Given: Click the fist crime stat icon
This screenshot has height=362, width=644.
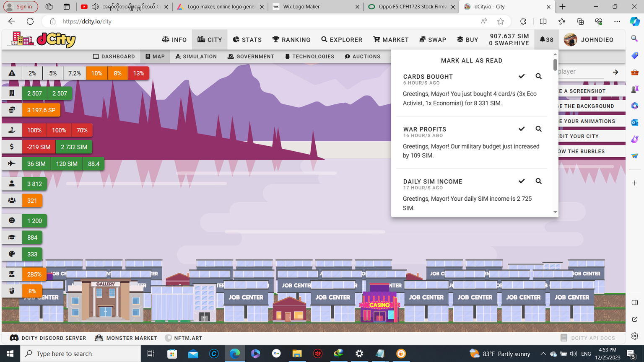Looking at the screenshot, I should [12, 291].
